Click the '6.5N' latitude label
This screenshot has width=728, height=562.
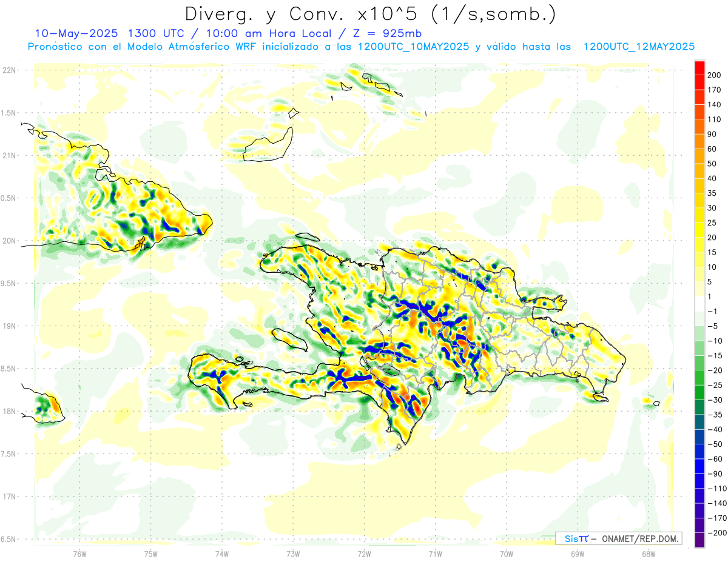pos(9,539)
